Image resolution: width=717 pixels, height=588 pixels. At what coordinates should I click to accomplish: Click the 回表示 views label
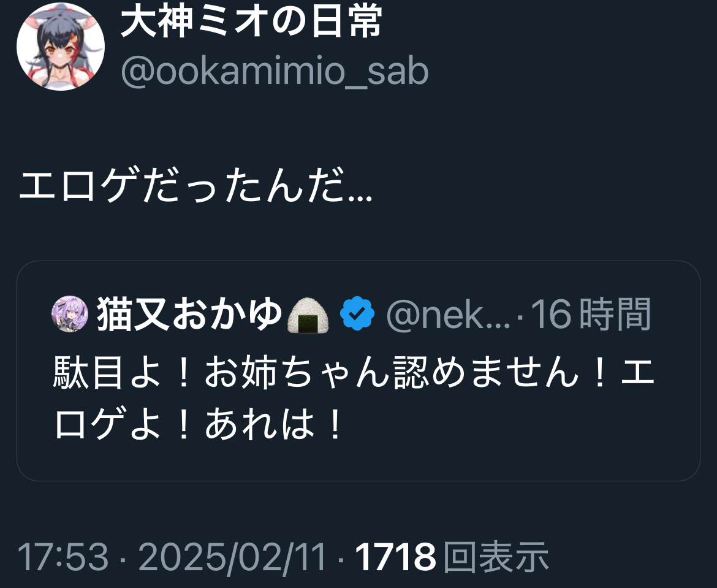click(495, 557)
